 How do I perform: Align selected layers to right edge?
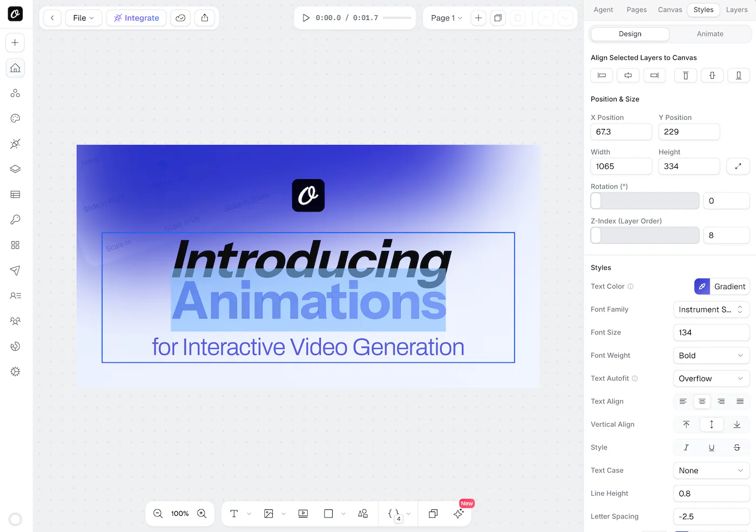point(654,76)
